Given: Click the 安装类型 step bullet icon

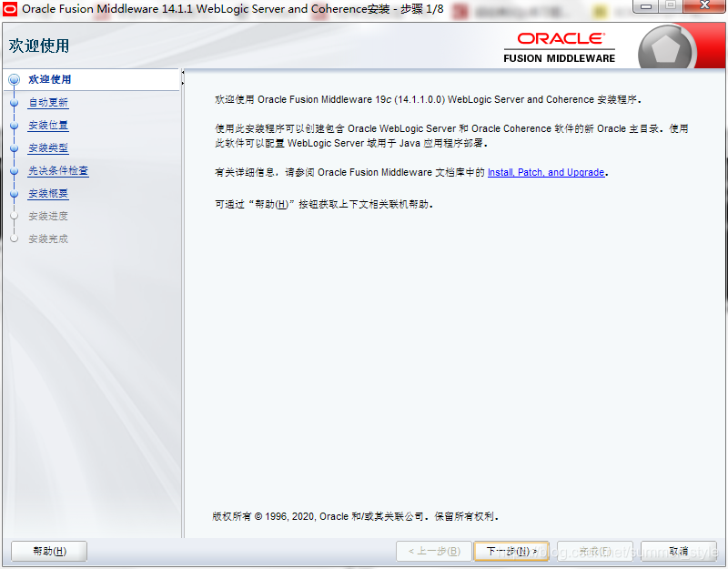Looking at the screenshot, I should coord(15,148).
